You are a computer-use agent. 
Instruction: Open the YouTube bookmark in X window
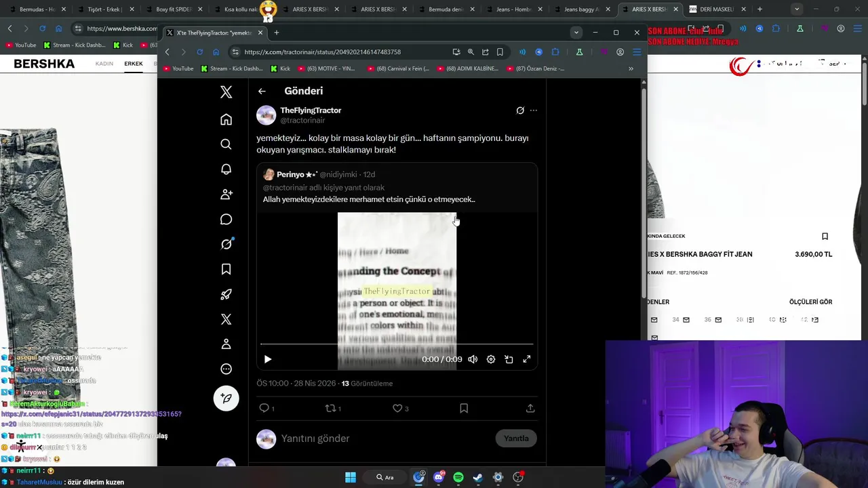click(x=178, y=68)
